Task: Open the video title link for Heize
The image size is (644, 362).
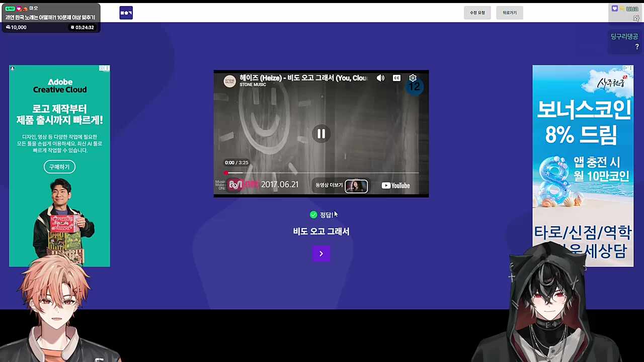Action: [x=303, y=78]
